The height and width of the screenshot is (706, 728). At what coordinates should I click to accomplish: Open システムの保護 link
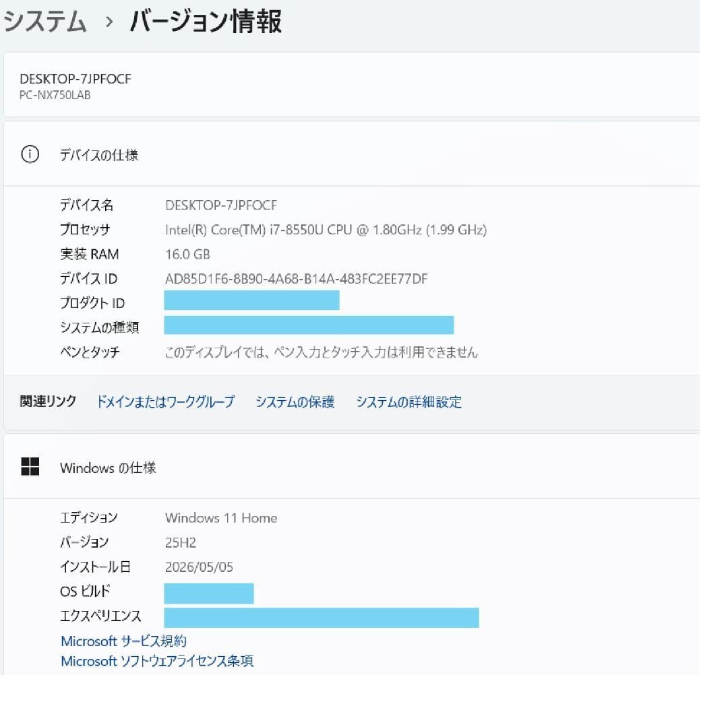(295, 402)
